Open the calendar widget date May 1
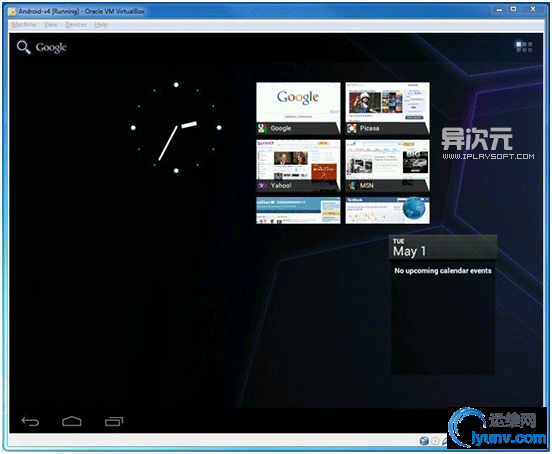This screenshot has width=552, height=454. point(409,251)
